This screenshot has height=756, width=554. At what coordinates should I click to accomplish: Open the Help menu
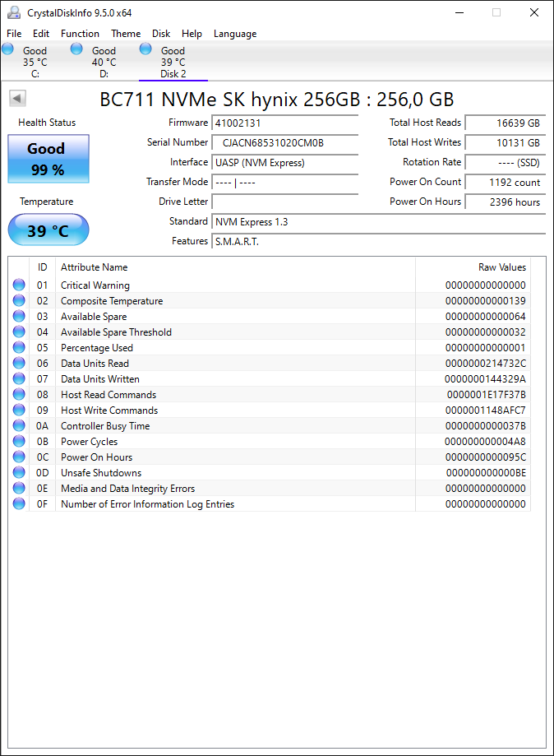click(x=192, y=34)
